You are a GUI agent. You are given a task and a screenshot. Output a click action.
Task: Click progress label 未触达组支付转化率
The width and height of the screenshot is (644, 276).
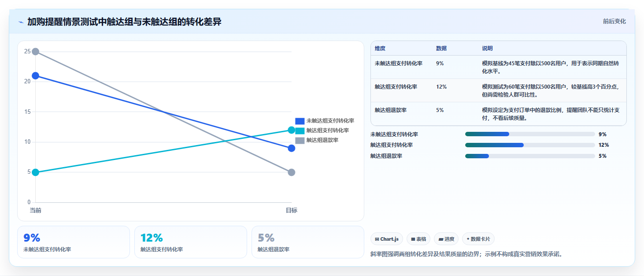click(394, 134)
